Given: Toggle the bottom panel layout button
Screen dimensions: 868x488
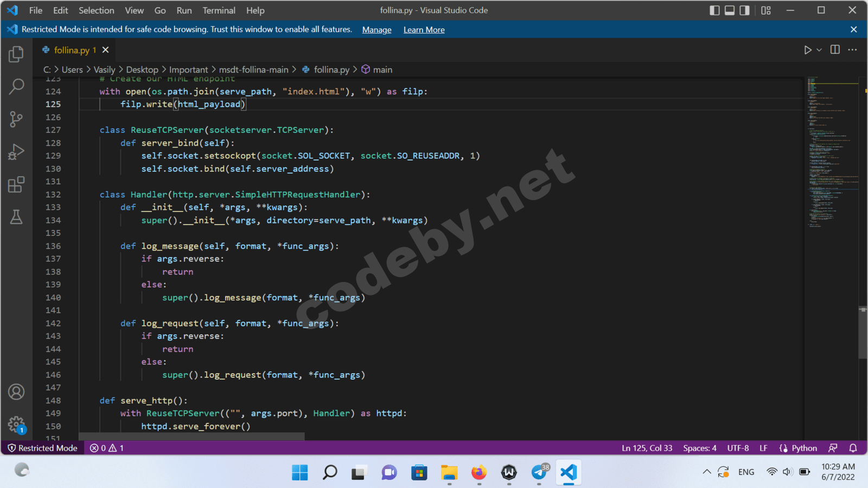Looking at the screenshot, I should 730,10.
